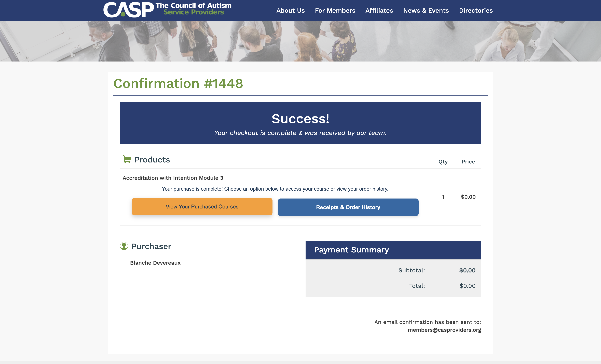Image resolution: width=601 pixels, height=364 pixels.
Task: Click purchaser name Blanche Devereaux
Action: coord(155,263)
